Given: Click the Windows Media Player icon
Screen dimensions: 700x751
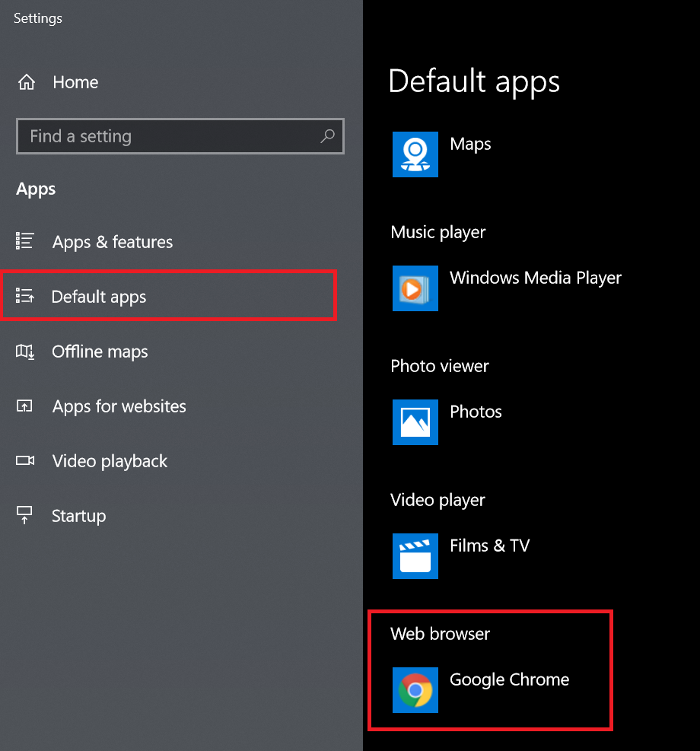Looking at the screenshot, I should [x=415, y=288].
